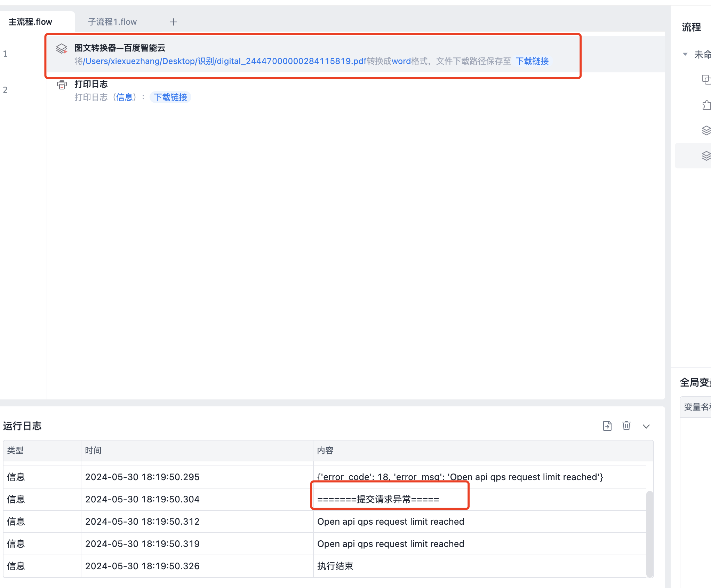Collapse the unnamed tree node triangle
This screenshot has width=711, height=588.
[x=685, y=54]
